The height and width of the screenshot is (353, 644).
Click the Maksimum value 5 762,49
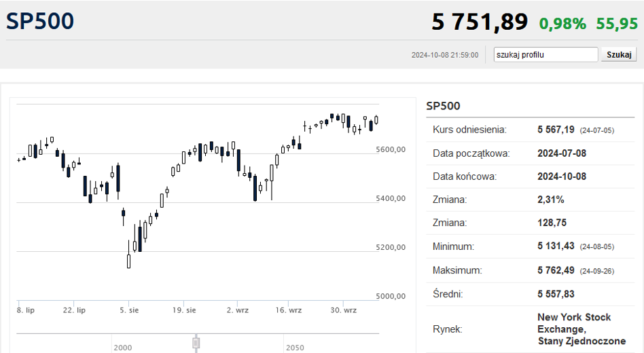[556, 270]
